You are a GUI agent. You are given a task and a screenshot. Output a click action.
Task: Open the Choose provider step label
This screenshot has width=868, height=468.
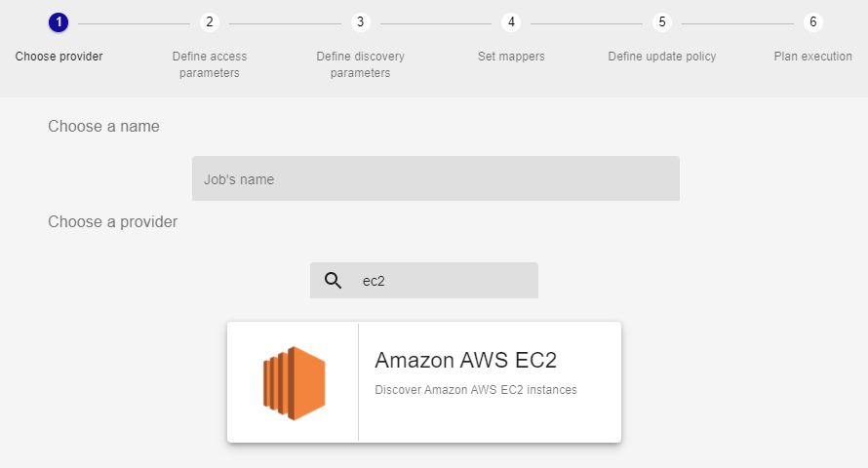pyautogui.click(x=59, y=57)
